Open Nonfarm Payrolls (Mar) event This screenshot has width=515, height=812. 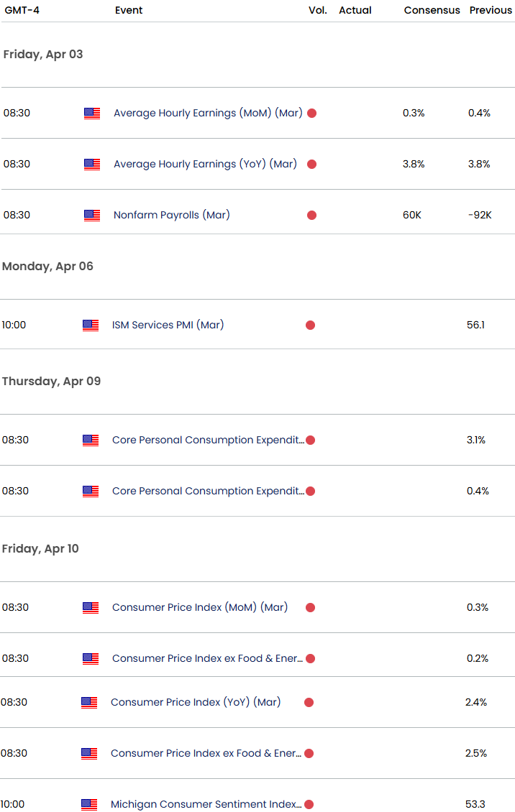(172, 215)
